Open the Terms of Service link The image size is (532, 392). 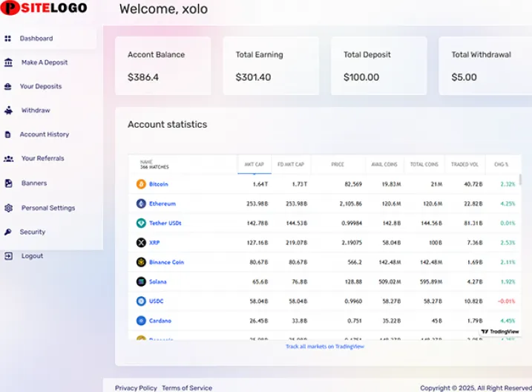click(x=187, y=388)
